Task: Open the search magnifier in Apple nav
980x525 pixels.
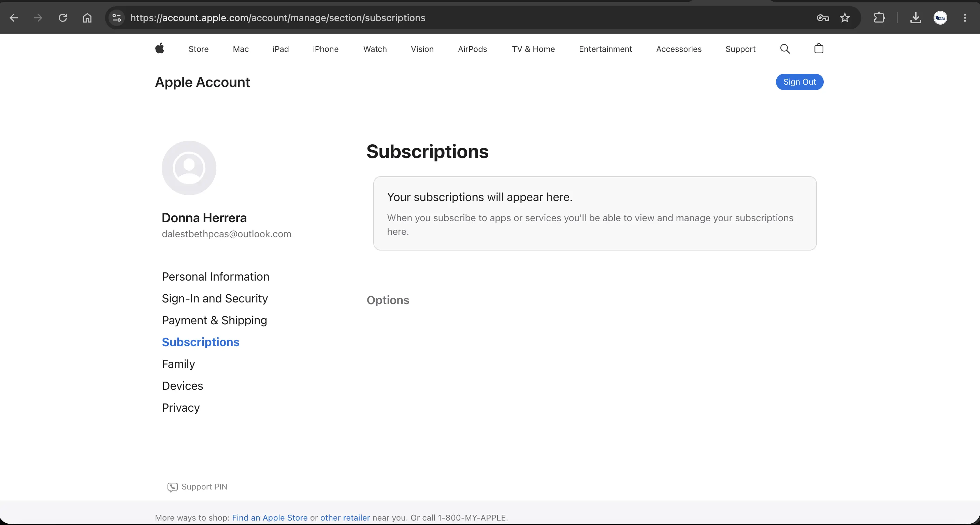Action: tap(785, 49)
